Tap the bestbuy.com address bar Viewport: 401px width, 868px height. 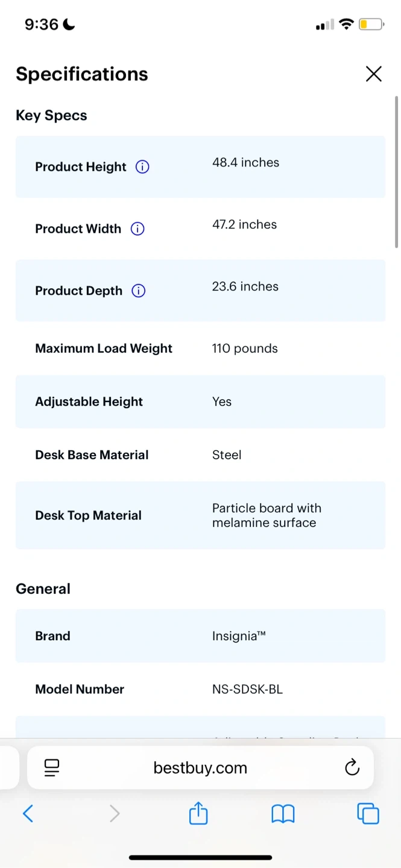pyautogui.click(x=200, y=768)
